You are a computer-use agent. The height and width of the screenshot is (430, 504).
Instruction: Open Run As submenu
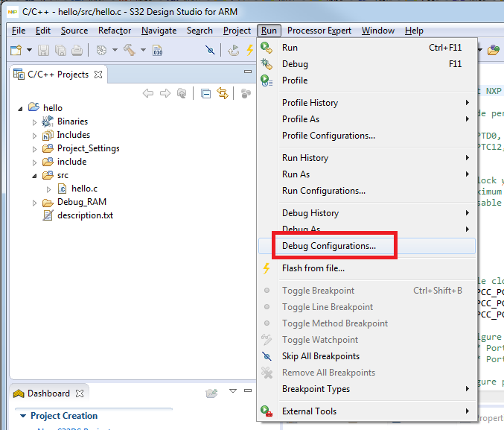coord(366,174)
